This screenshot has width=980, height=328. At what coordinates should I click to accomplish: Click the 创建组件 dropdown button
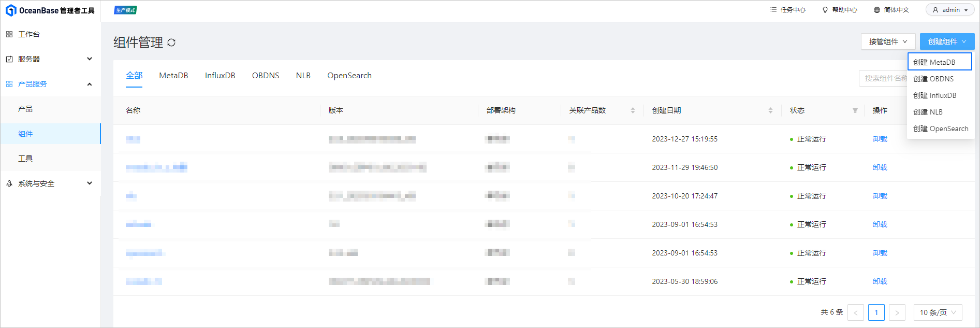(x=947, y=41)
